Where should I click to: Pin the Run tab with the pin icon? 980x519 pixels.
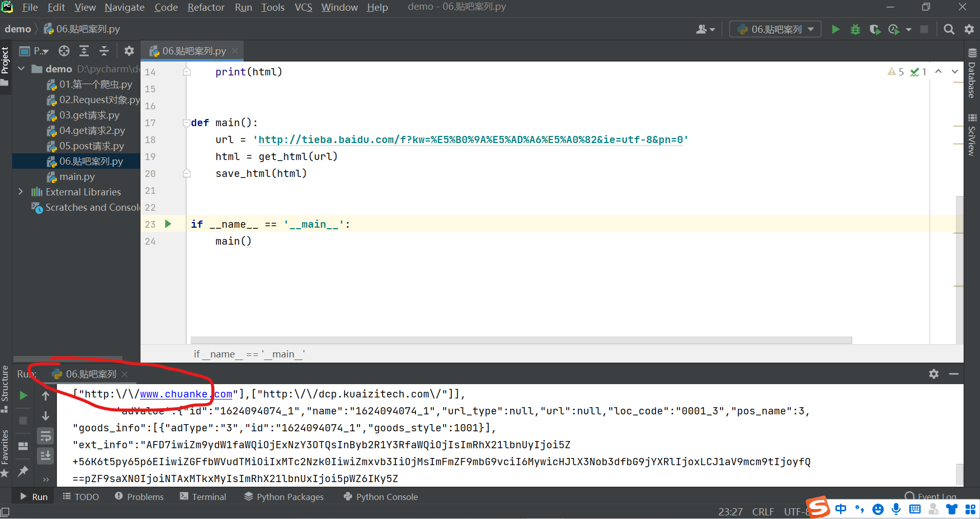(23, 471)
